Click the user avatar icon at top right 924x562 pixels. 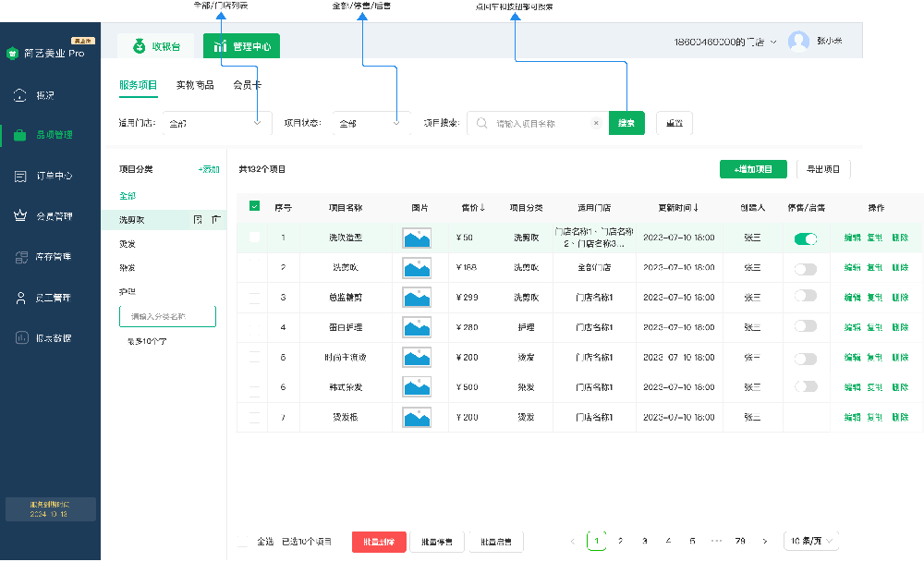pos(798,42)
